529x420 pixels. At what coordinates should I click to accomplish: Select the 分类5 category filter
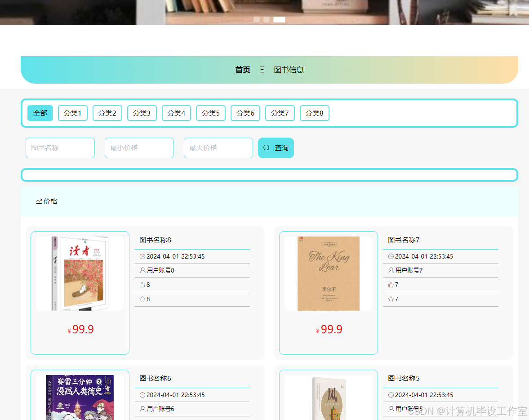click(x=211, y=113)
